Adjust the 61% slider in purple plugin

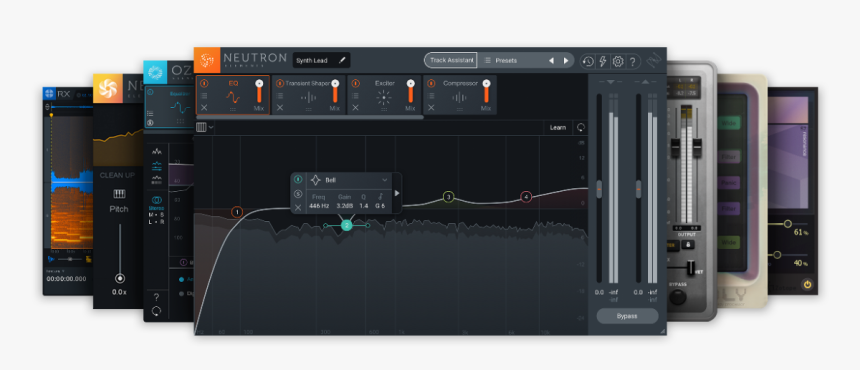788,224
